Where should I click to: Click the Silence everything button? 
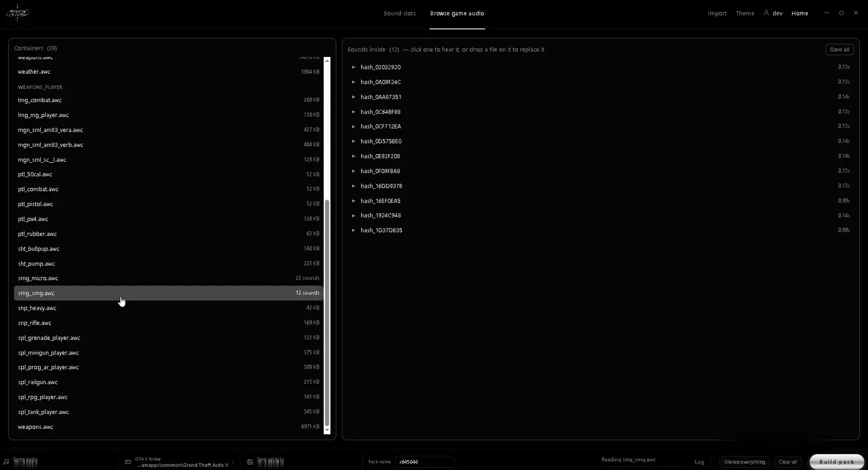coord(744,462)
